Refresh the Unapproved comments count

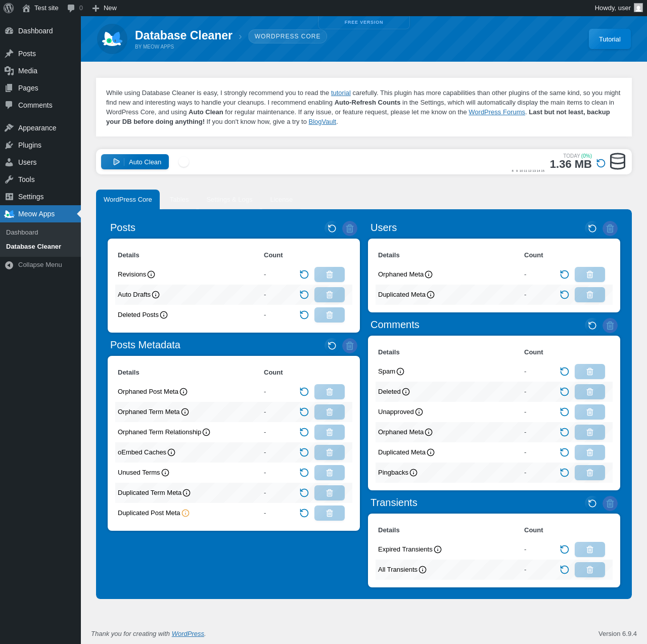(x=565, y=412)
